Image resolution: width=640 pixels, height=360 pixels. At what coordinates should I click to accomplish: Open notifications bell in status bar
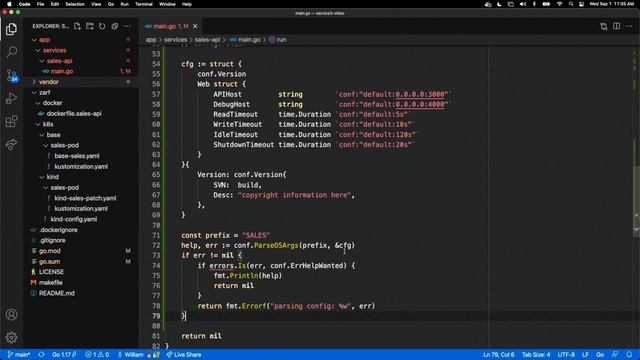[629, 355]
